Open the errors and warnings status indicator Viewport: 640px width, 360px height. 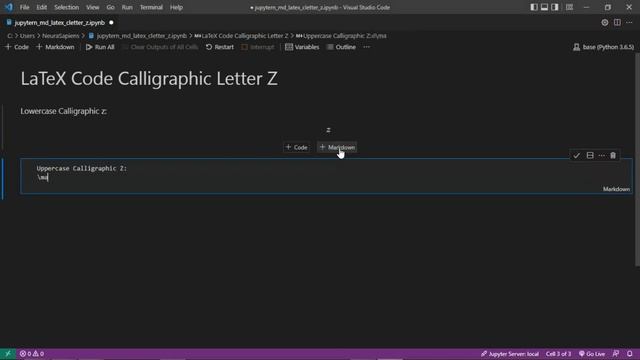31,354
